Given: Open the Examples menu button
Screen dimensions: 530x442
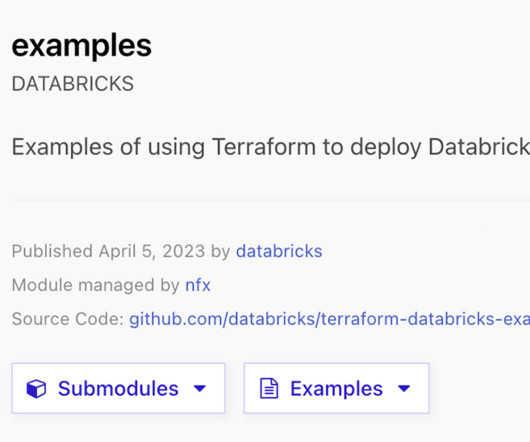Looking at the screenshot, I should click(337, 388).
